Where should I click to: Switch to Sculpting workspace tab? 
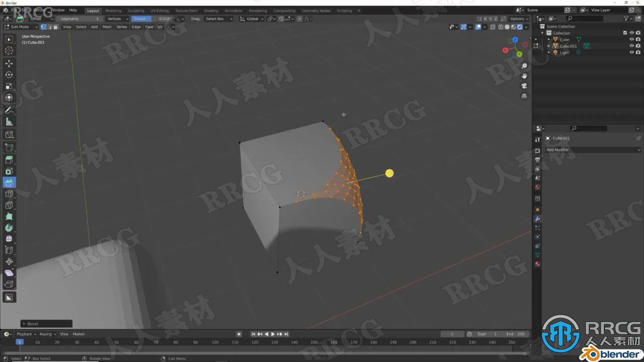coord(136,11)
